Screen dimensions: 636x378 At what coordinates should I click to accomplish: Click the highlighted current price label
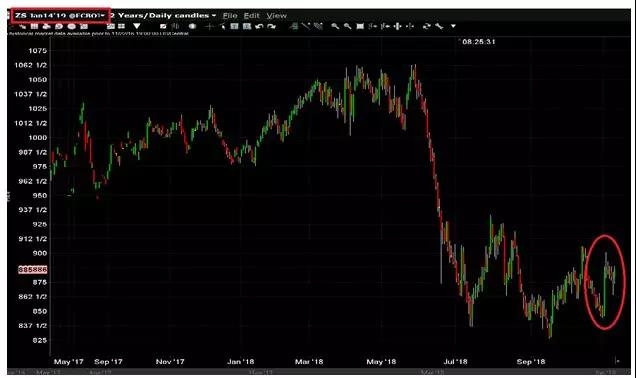pyautogui.click(x=33, y=269)
